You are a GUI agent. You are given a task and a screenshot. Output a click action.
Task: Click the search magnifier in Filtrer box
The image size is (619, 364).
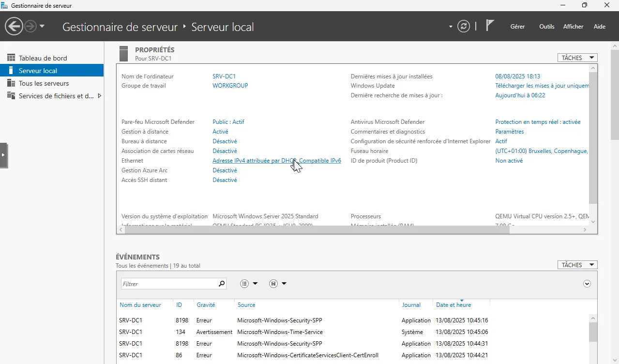pyautogui.click(x=222, y=284)
